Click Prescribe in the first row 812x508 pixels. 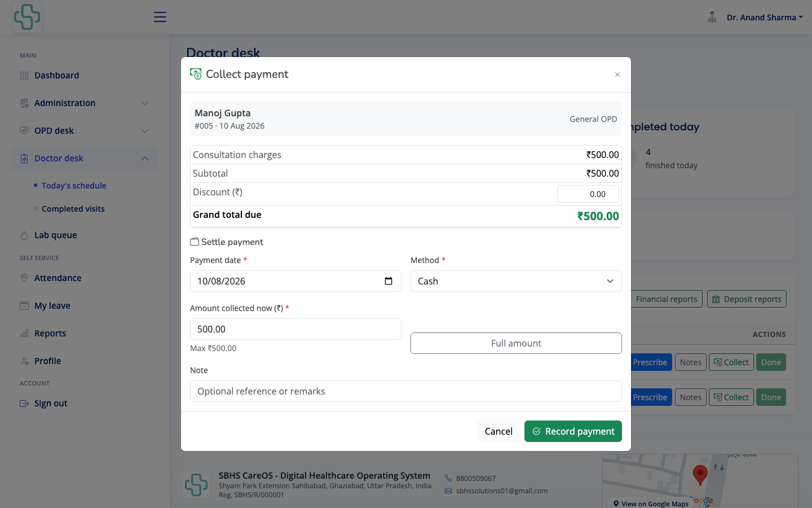coord(650,362)
